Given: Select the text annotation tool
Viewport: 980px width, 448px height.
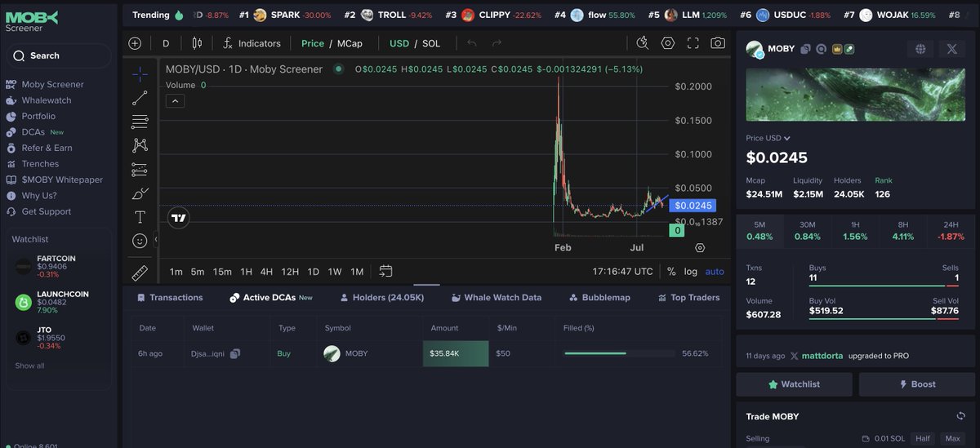Looking at the screenshot, I should 140,217.
